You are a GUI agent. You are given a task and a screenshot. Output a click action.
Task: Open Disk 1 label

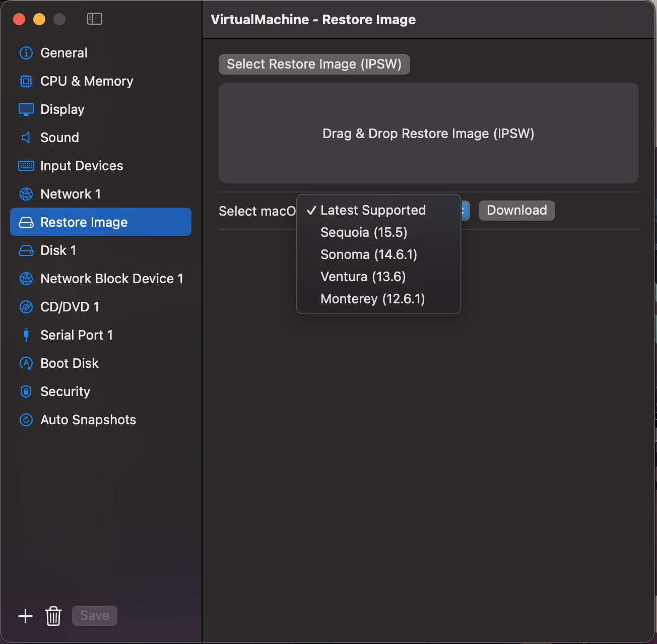(58, 250)
